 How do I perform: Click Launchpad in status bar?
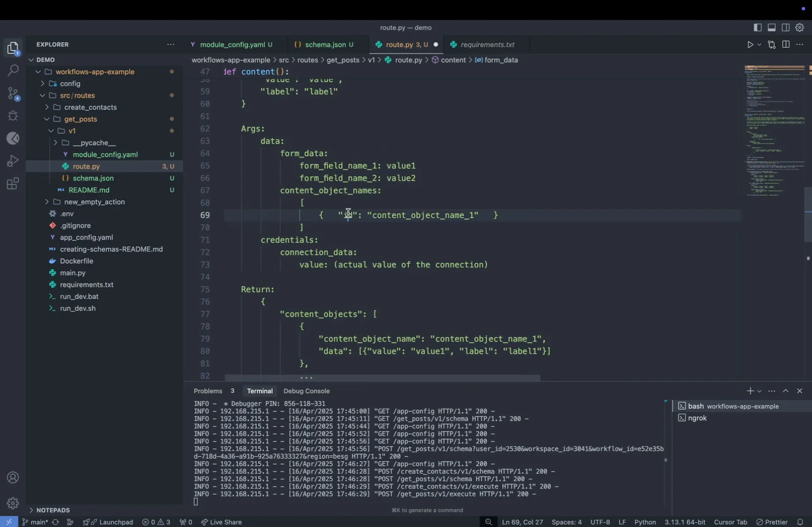click(x=109, y=522)
